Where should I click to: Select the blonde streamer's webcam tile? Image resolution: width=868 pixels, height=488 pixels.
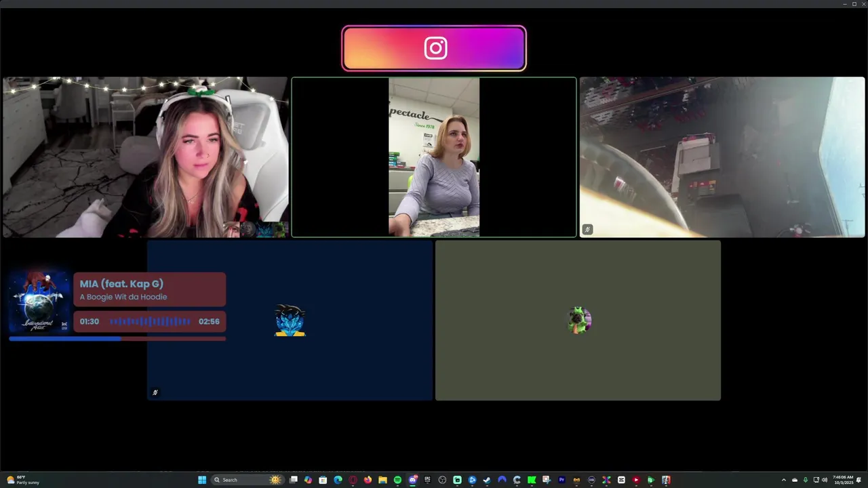point(146,157)
